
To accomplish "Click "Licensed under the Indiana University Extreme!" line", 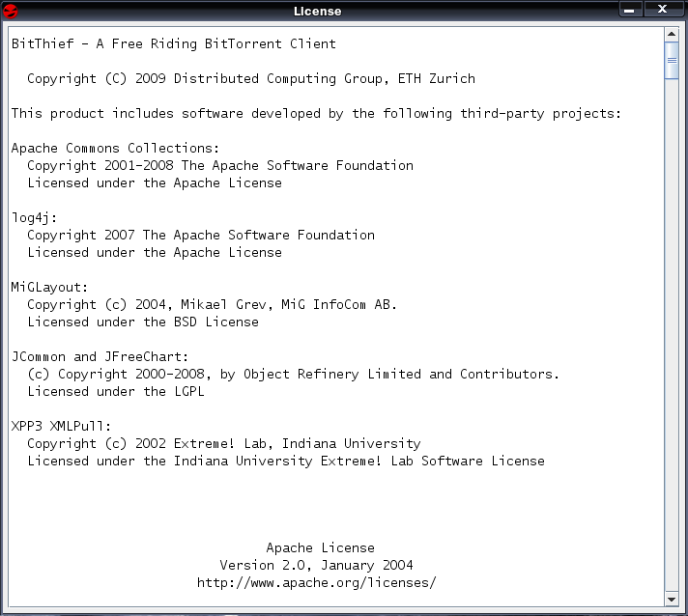I will point(286,462).
